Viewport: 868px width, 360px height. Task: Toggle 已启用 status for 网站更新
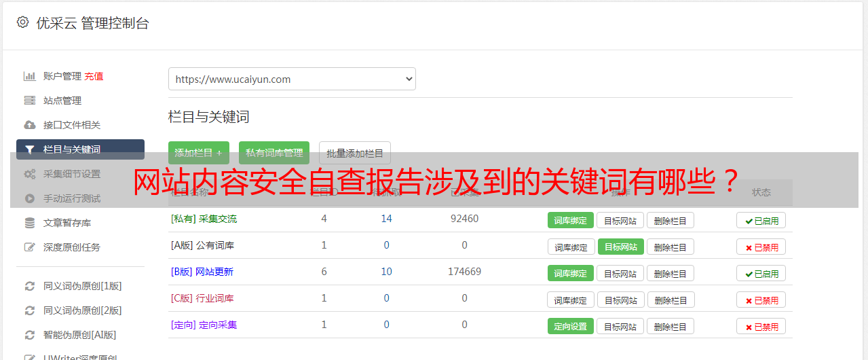(x=761, y=273)
